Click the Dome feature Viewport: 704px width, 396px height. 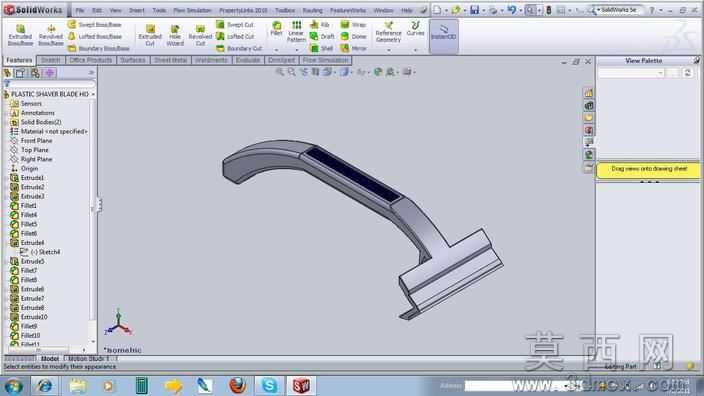point(353,36)
